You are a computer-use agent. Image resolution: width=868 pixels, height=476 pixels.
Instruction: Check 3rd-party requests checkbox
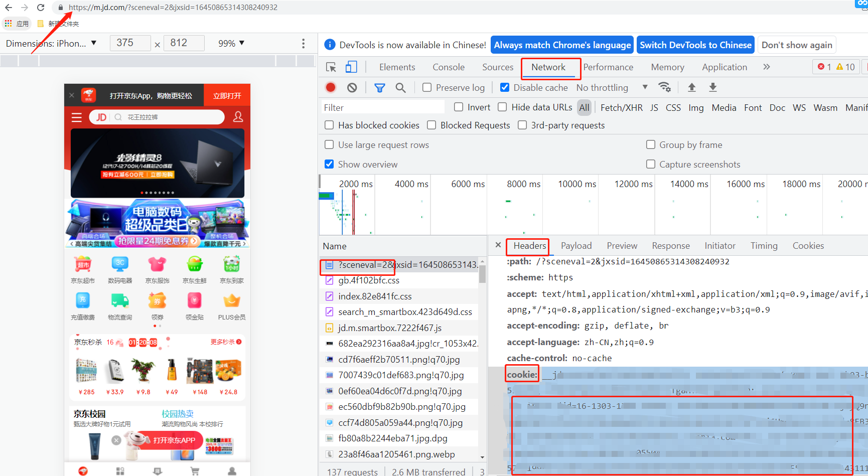point(522,125)
